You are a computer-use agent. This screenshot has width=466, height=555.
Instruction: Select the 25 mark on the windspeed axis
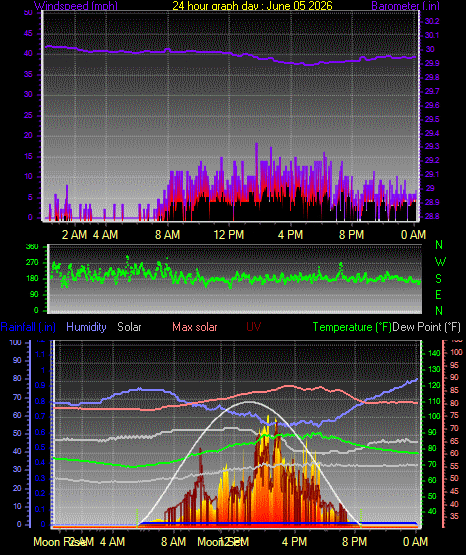28,115
